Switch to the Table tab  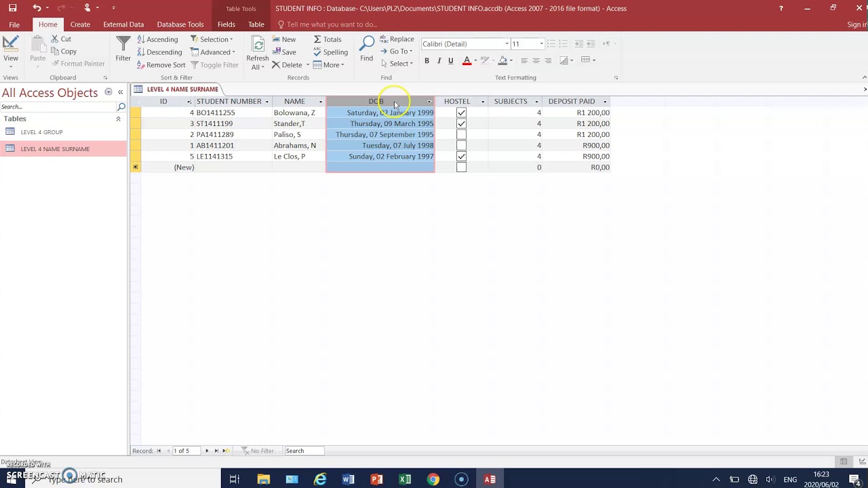tap(256, 24)
